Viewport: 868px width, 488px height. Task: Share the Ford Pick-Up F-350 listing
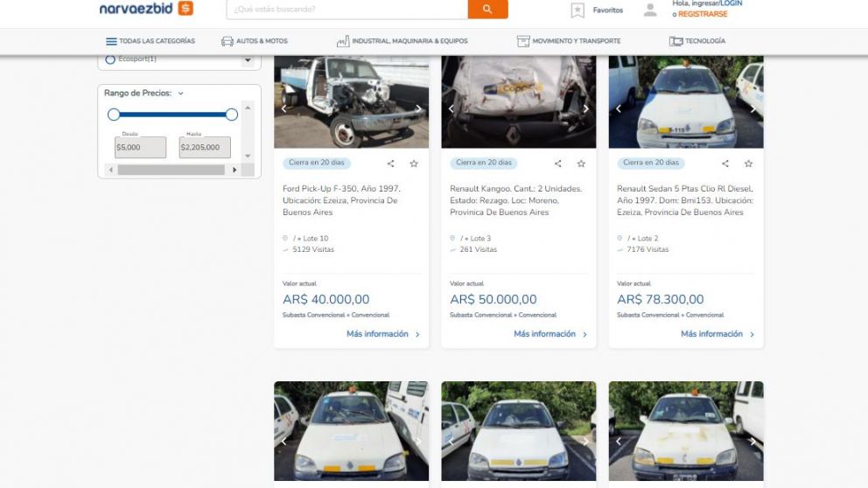click(391, 164)
